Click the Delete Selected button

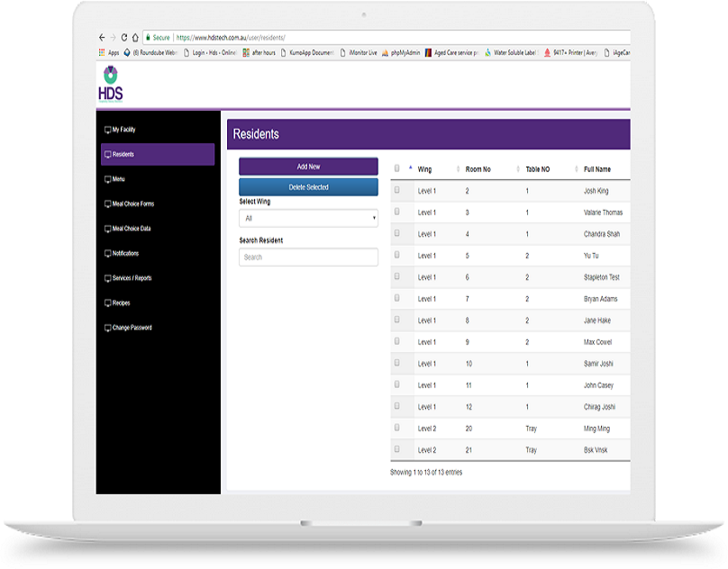tap(308, 187)
